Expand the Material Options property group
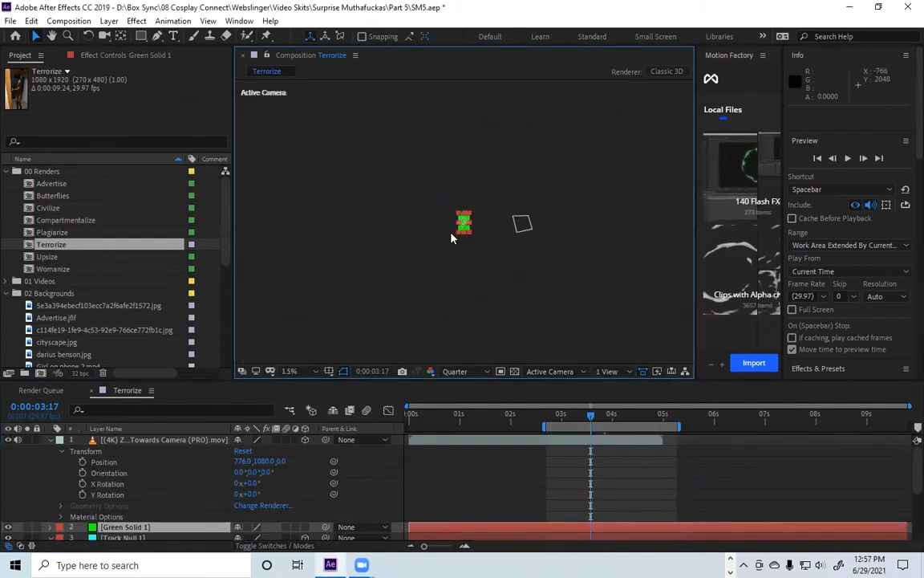Screen dimensions: 924x578 (x=61, y=517)
